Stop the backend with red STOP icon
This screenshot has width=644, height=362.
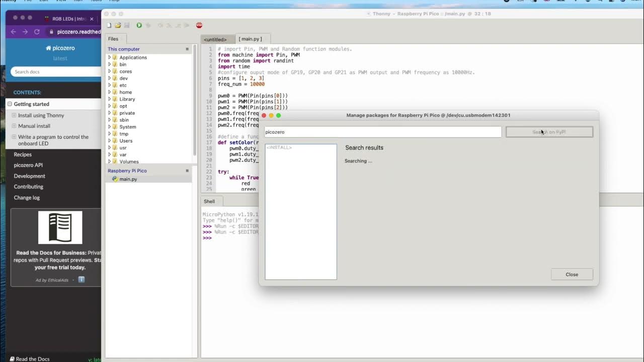[x=199, y=25]
